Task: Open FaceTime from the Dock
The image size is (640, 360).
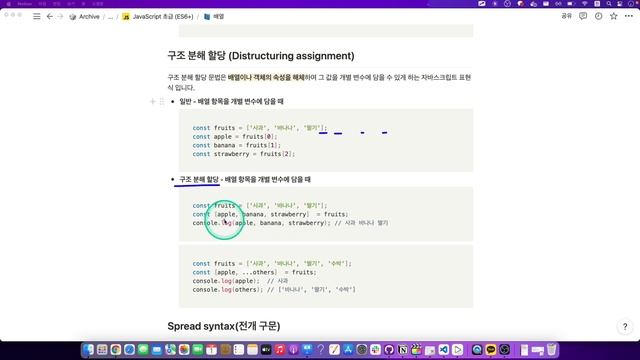Action: click(x=198, y=350)
